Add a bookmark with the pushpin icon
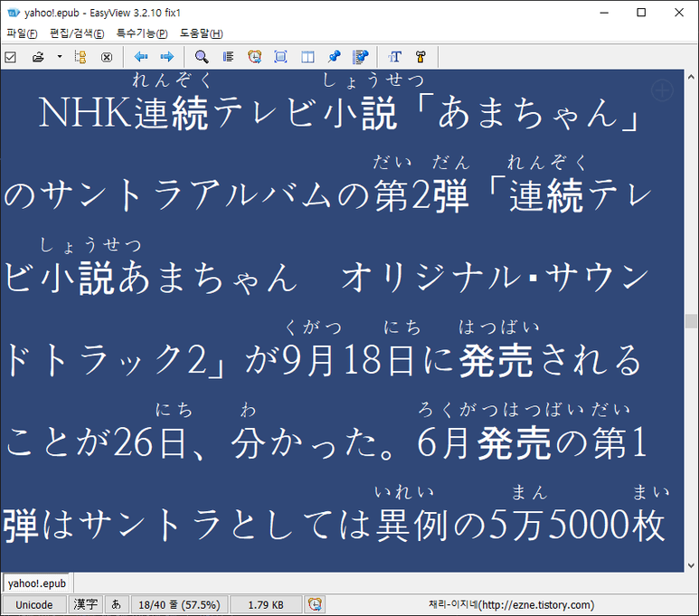Image resolution: width=699 pixels, height=616 pixels. point(334,57)
